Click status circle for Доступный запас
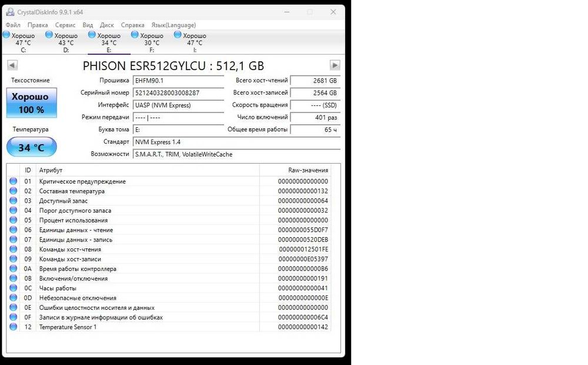Image resolution: width=588 pixels, height=365 pixels. tap(13, 201)
